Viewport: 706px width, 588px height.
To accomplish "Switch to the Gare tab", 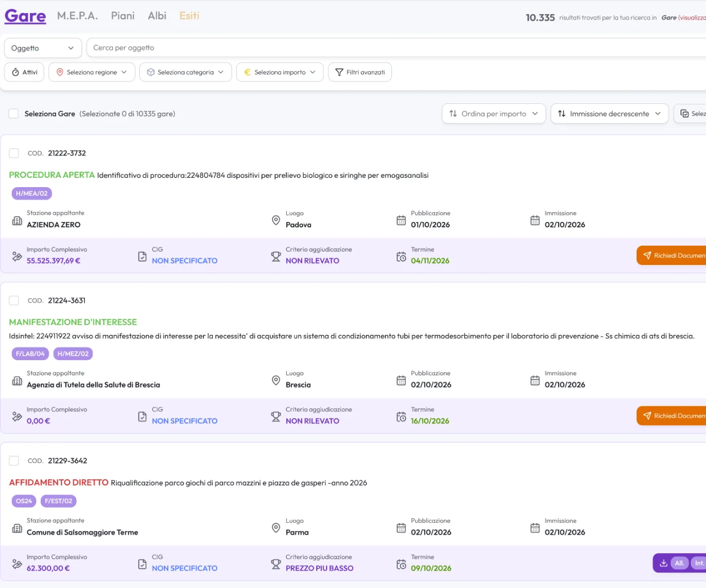I will pyautogui.click(x=26, y=16).
